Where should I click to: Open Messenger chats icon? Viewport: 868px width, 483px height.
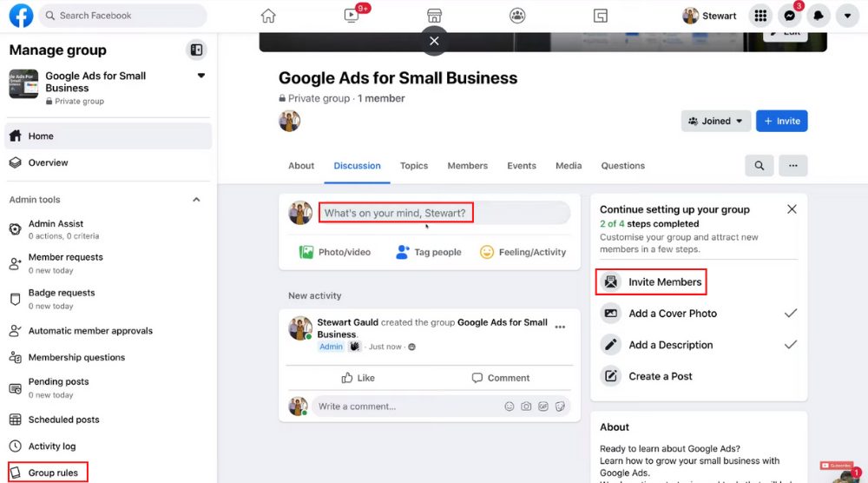tap(789, 16)
